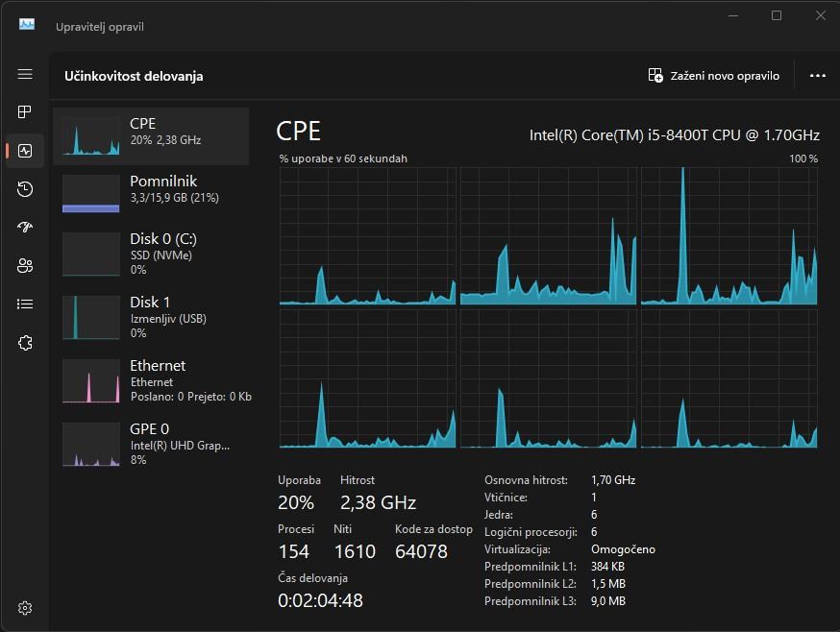Screen dimensions: 840x632
Task: Show the Ethernet network graph entry
Action: [151, 380]
